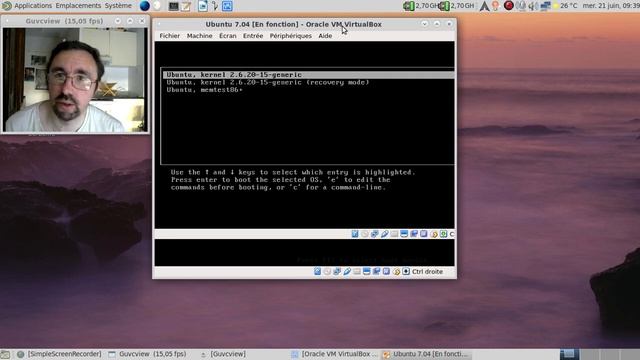
Task: Open the Écran menu
Action: point(227,36)
